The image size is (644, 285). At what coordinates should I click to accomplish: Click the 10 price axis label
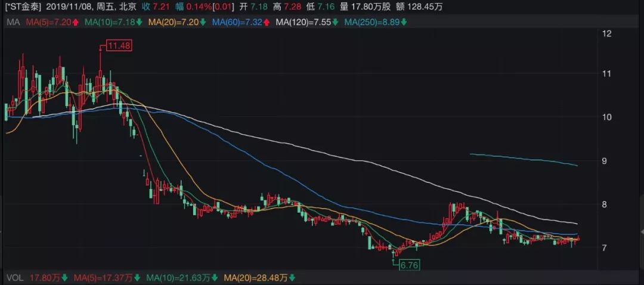(606, 117)
